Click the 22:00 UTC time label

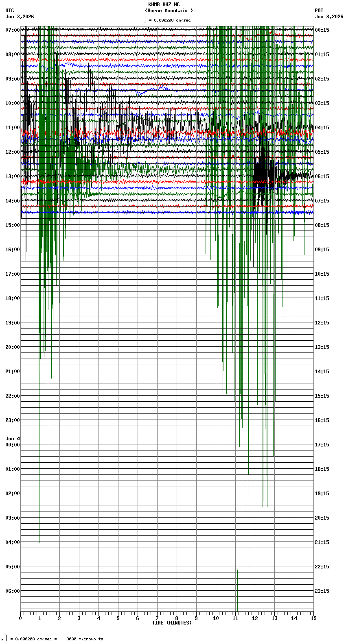coord(13,396)
